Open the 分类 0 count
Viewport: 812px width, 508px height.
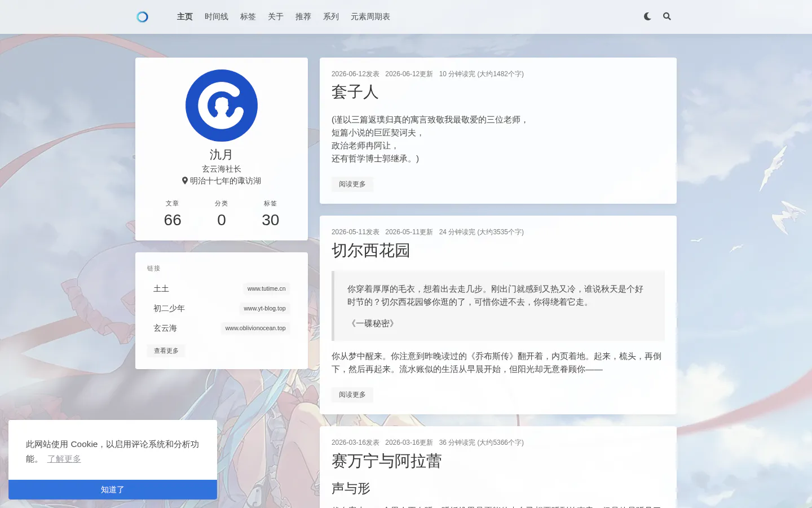click(222, 214)
